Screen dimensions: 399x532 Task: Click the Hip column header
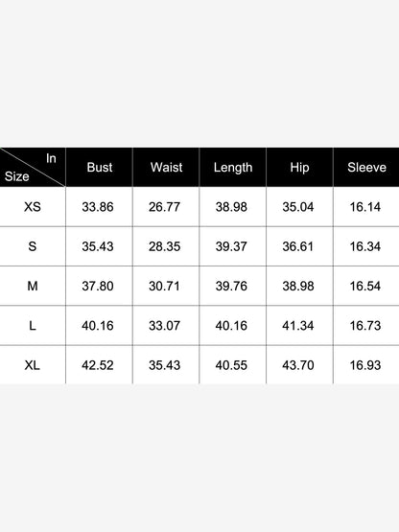click(x=299, y=168)
